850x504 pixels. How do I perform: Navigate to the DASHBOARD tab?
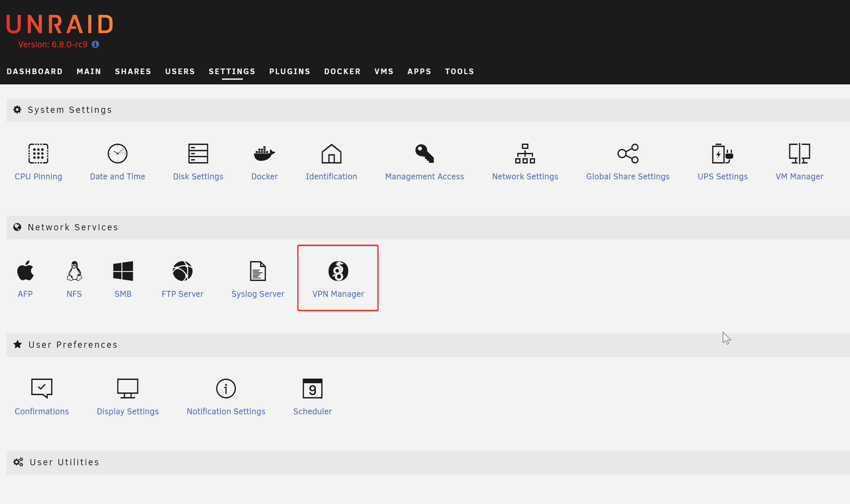[35, 71]
